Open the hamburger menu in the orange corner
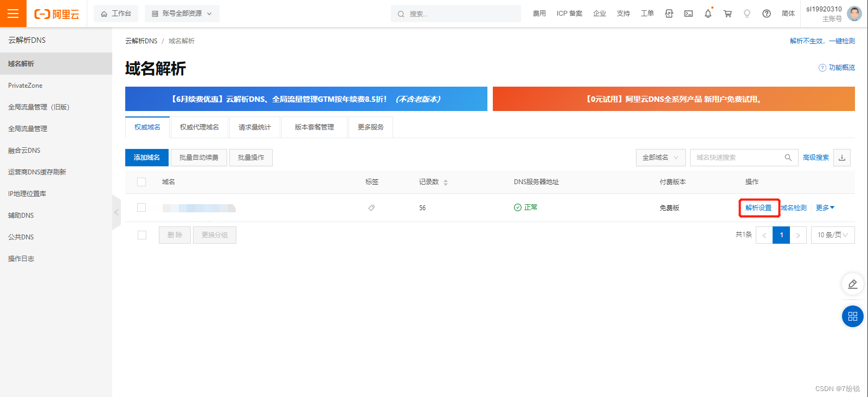This screenshot has height=397, width=868. [x=13, y=14]
